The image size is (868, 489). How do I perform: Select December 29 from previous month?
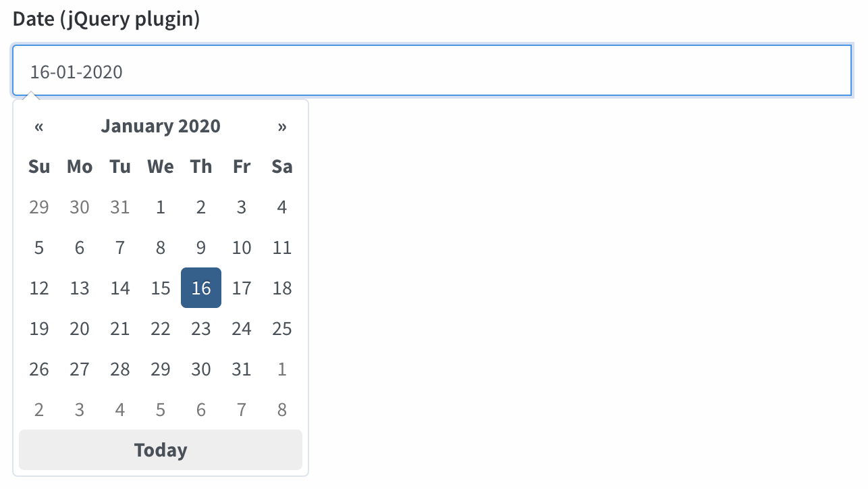(x=39, y=207)
